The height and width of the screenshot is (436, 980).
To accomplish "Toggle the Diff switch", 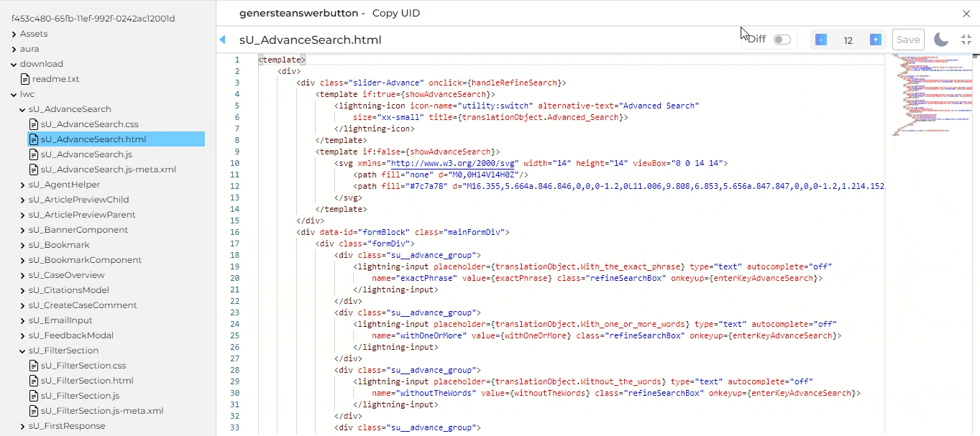I will tap(782, 40).
